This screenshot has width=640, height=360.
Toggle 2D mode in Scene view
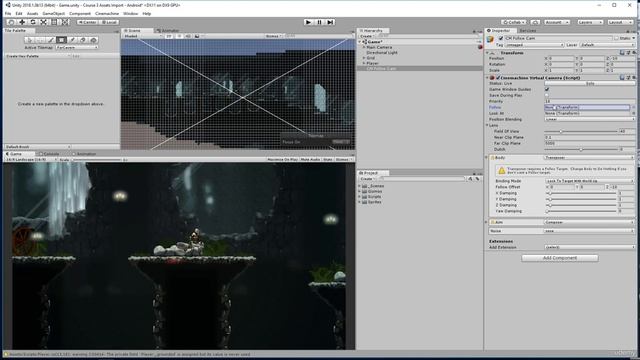pos(169,36)
